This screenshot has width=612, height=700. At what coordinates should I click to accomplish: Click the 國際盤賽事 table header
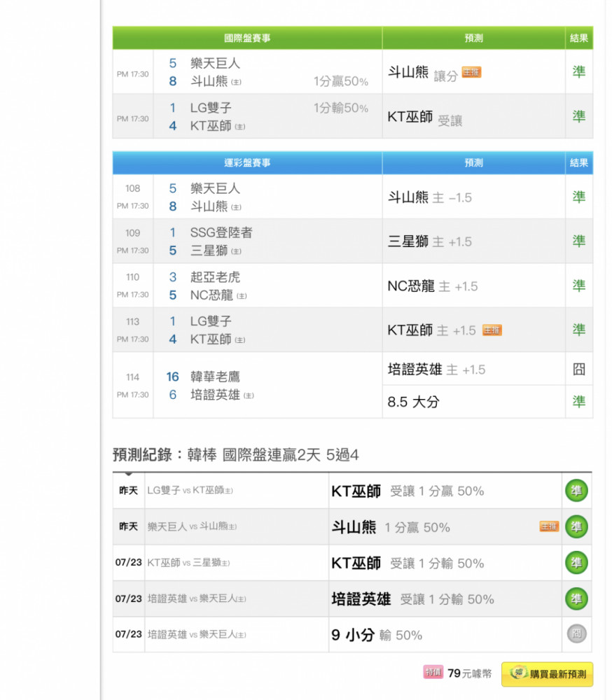[x=247, y=38]
